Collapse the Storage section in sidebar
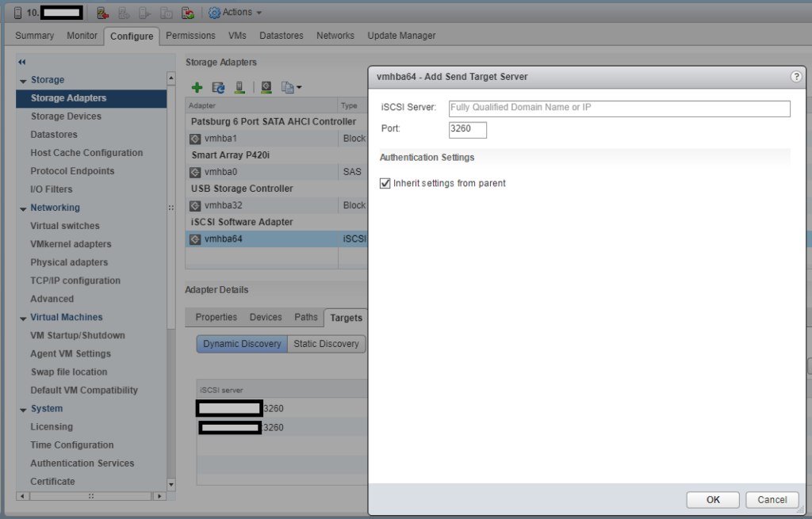Image resolution: width=812 pixels, height=519 pixels. [23, 80]
